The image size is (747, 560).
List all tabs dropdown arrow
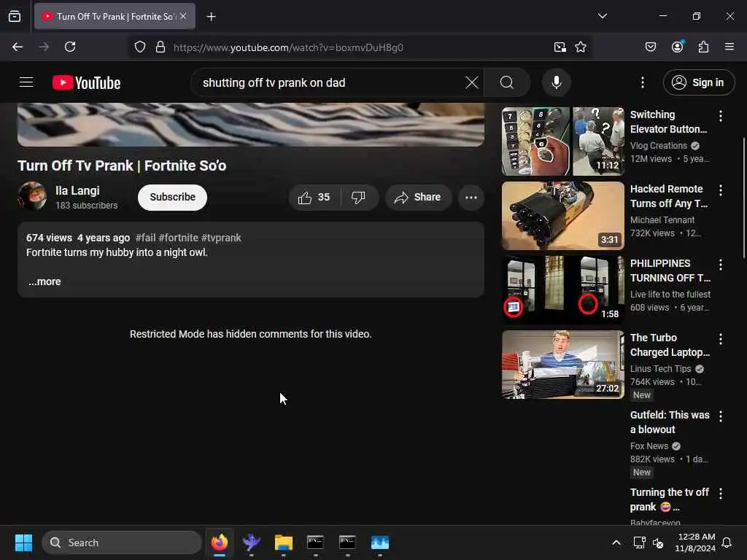pos(602,16)
